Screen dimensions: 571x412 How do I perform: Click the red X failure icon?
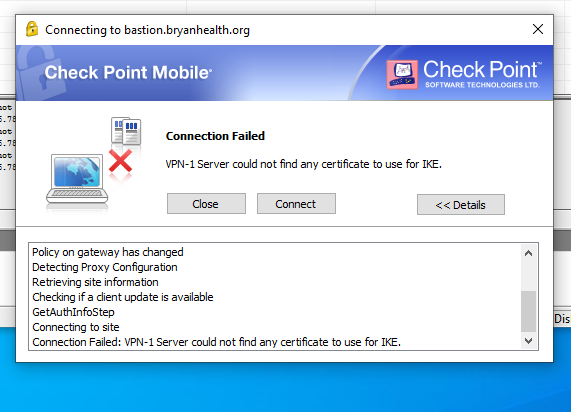(120, 161)
